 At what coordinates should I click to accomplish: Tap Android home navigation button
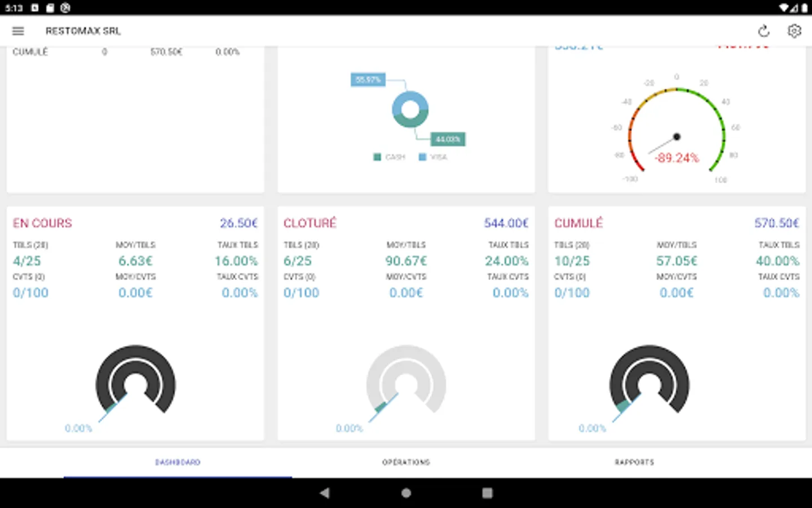406,493
